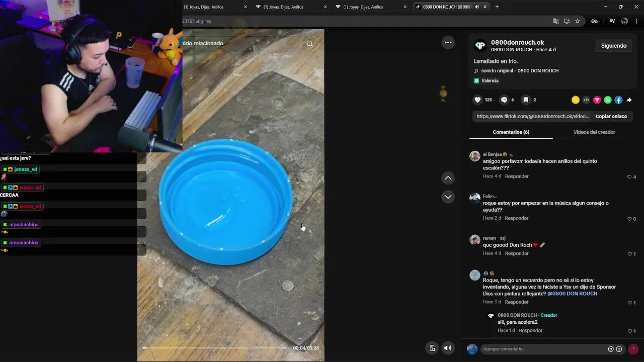644x362 pixels.
Task: Reply to el Benjaa's comment
Action: (x=517, y=176)
